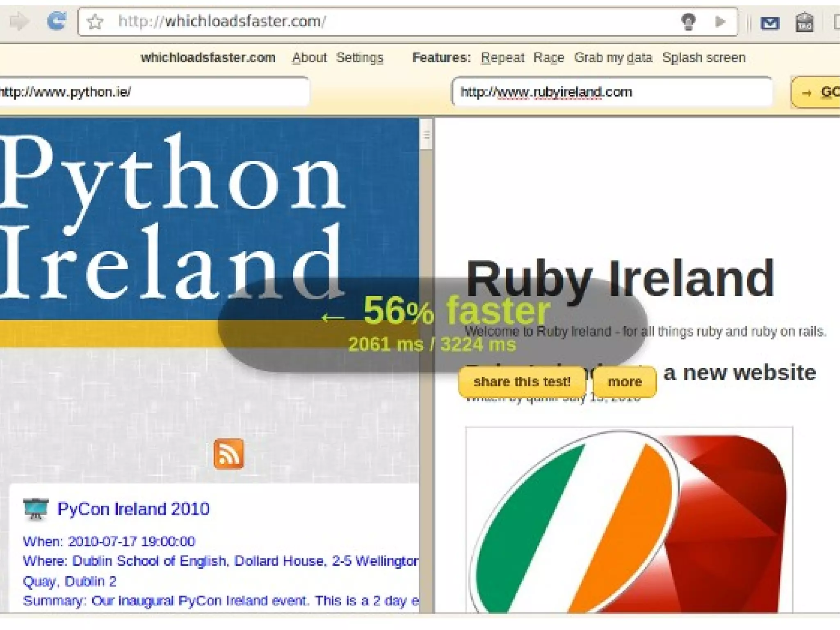Select the Race feature
The width and height of the screenshot is (840, 630).
(x=548, y=58)
